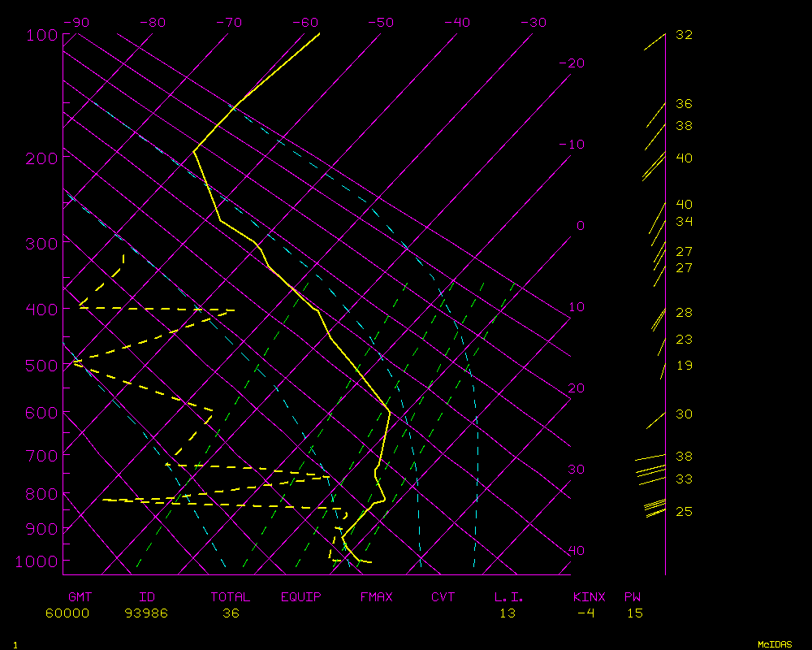Click the value 36 under TOTAL

coord(231,613)
